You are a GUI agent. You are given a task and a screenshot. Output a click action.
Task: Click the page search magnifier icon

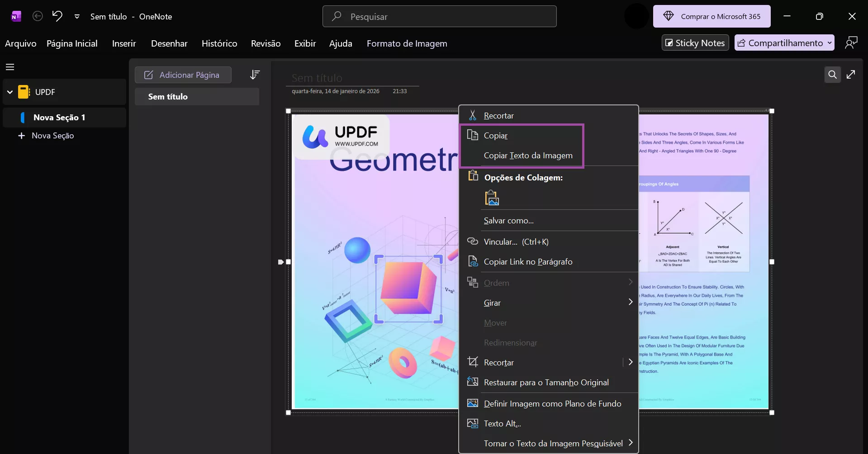click(x=832, y=75)
